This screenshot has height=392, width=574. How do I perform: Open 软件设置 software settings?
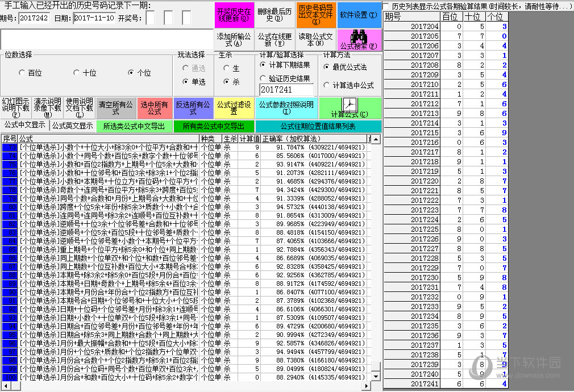[x=359, y=15]
